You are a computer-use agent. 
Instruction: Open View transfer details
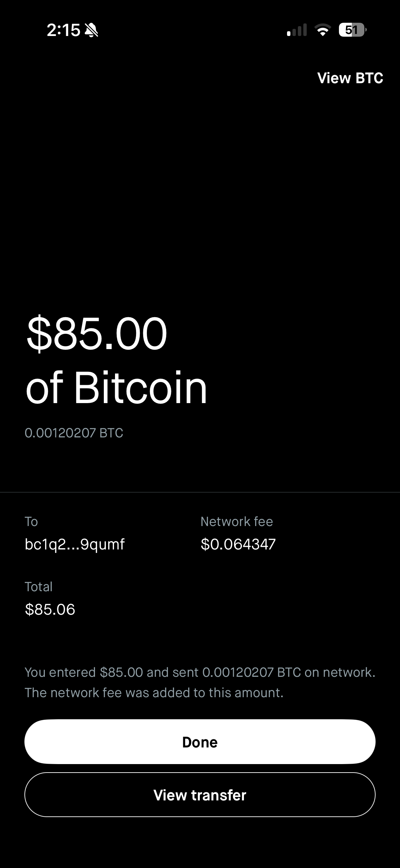(200, 795)
